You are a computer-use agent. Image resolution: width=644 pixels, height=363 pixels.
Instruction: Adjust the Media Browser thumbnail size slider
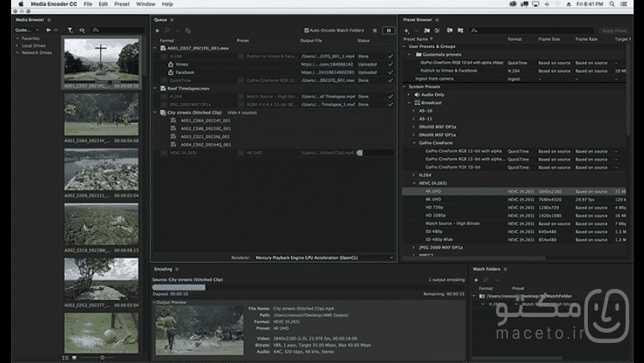pos(102,358)
